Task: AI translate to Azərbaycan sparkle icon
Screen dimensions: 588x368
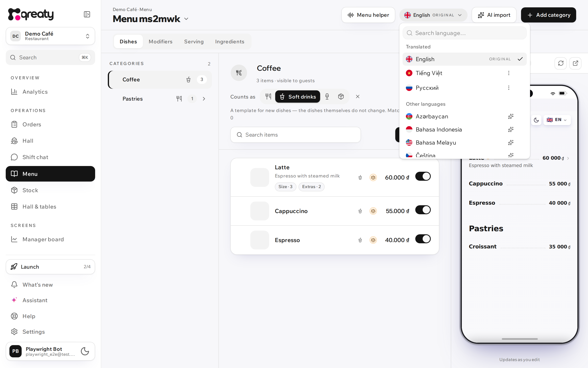Action: point(511,116)
